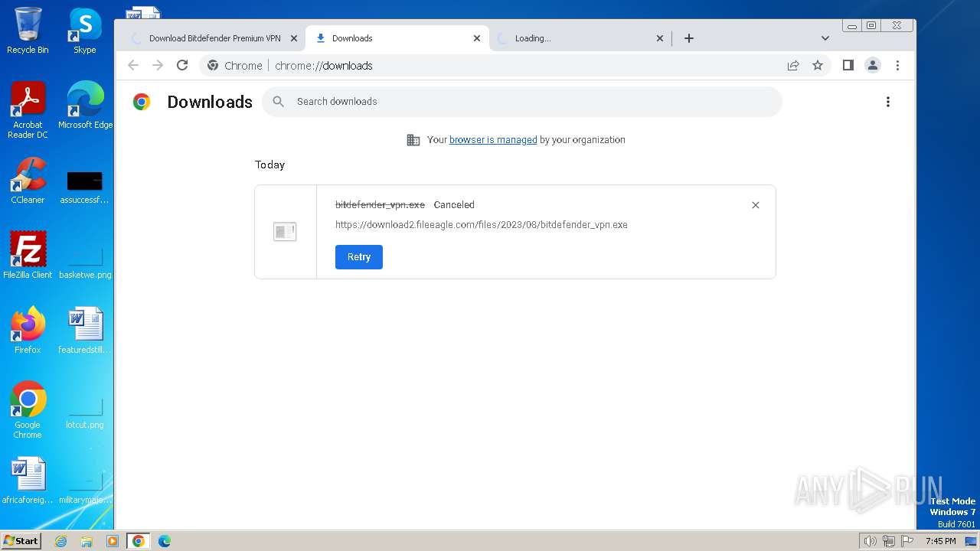Click the Canceled status text
This screenshot has height=551, width=980.
[x=454, y=205]
